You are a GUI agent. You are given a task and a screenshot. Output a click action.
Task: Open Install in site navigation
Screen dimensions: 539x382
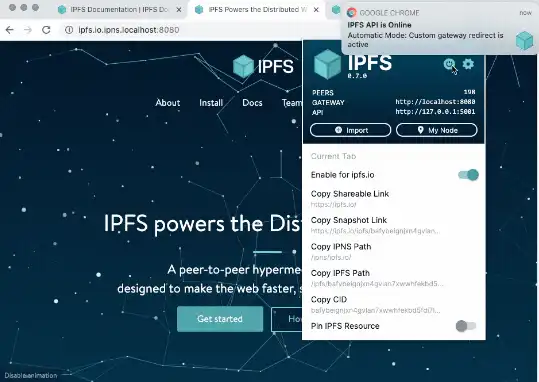[x=211, y=102]
